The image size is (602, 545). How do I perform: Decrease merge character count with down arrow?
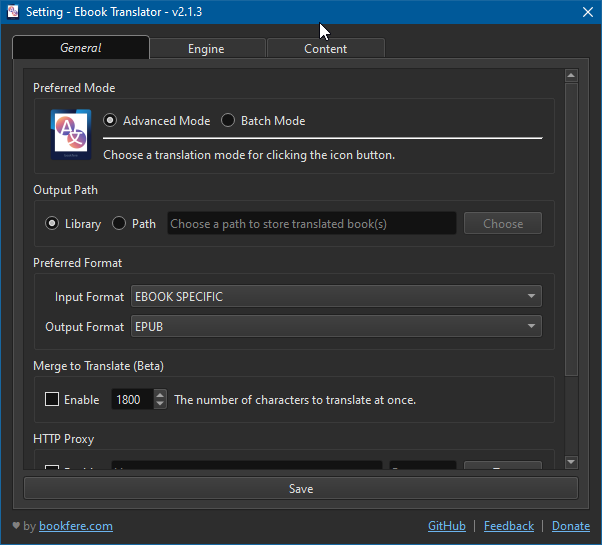point(160,404)
